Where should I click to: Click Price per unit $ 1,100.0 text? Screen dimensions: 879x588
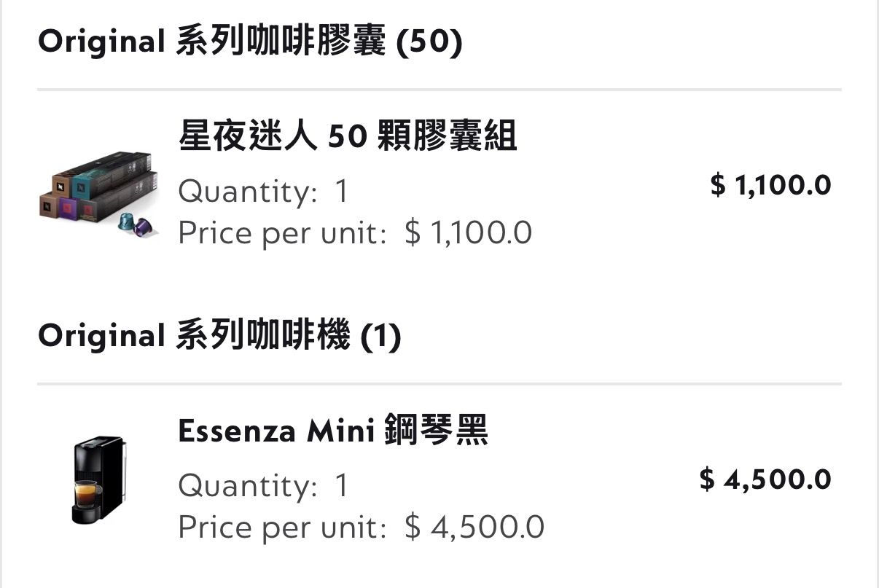click(354, 233)
